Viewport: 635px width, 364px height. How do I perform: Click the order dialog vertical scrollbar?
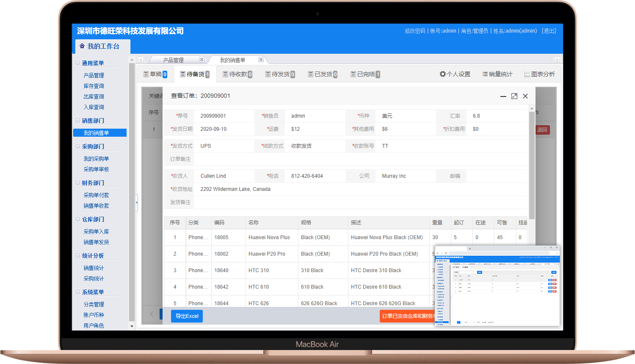click(x=532, y=165)
